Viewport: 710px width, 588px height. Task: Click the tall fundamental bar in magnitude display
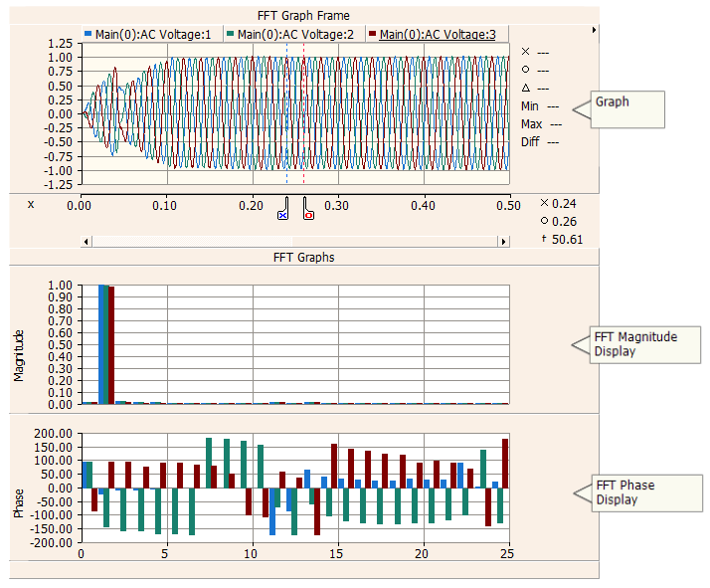coord(104,343)
